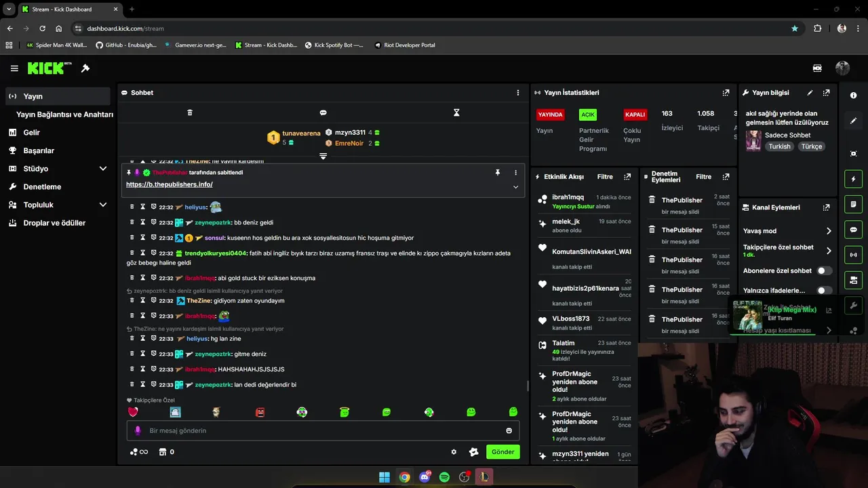Click the purple microphone icon in the message box
Image resolution: width=868 pixels, height=488 pixels.
138,430
